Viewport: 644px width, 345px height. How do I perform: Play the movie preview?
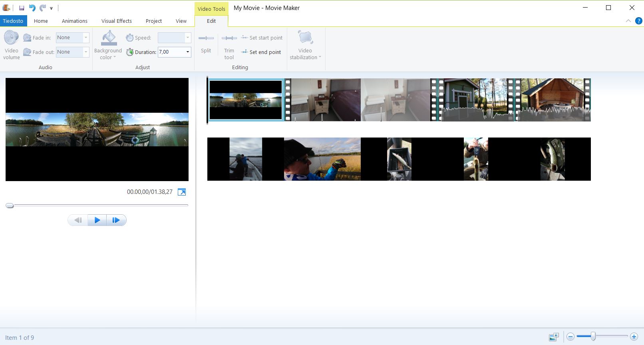(x=97, y=220)
